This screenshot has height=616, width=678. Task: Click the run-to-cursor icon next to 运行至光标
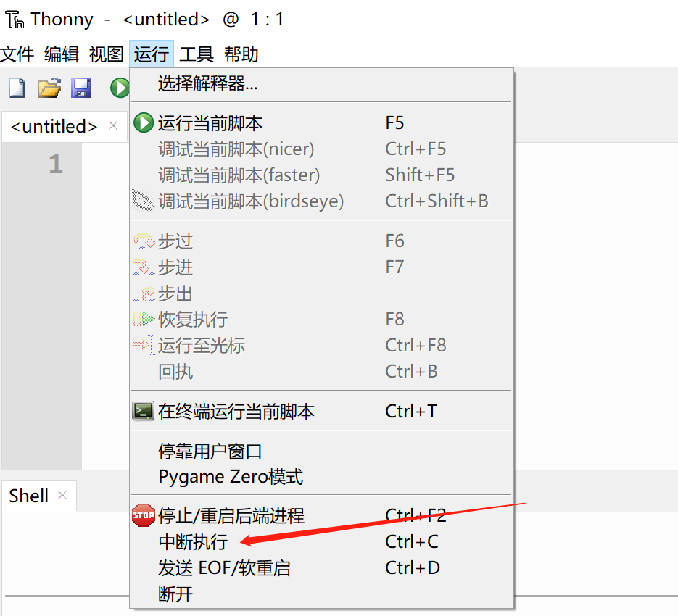(x=144, y=346)
